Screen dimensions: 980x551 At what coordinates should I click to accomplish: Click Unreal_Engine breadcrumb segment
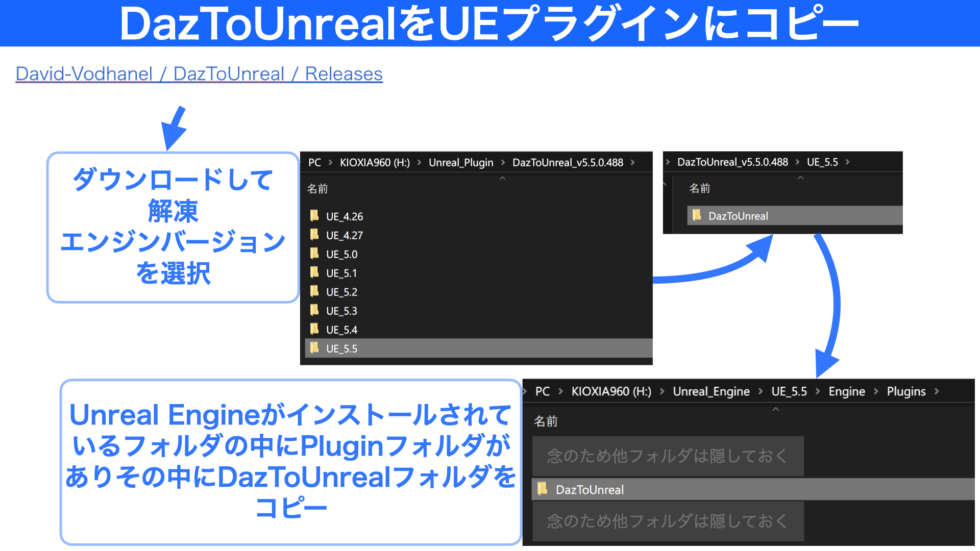pos(711,391)
